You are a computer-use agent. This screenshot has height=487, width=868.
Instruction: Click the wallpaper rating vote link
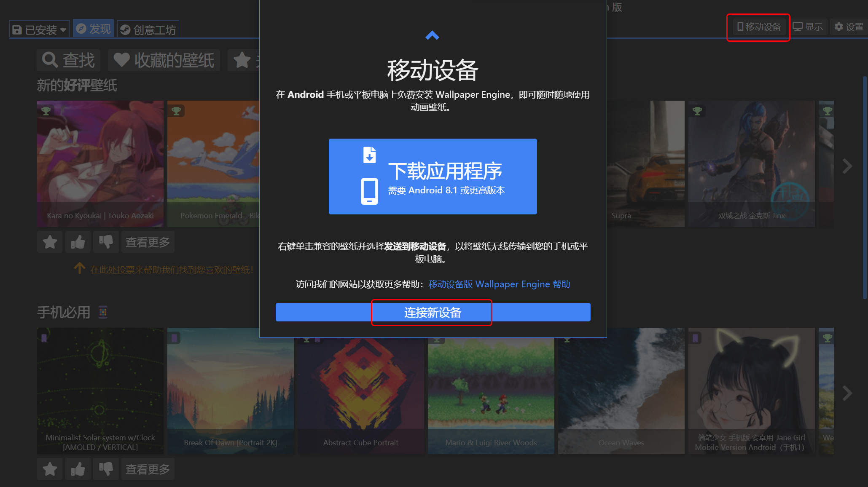tap(172, 269)
